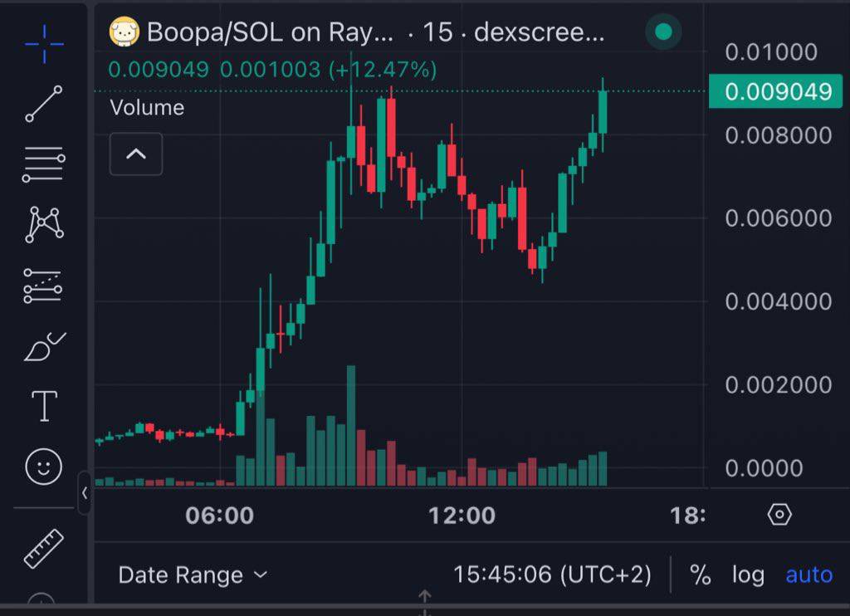The width and height of the screenshot is (850, 616).
Task: Select the trend line drawing tool
Action: click(x=44, y=104)
